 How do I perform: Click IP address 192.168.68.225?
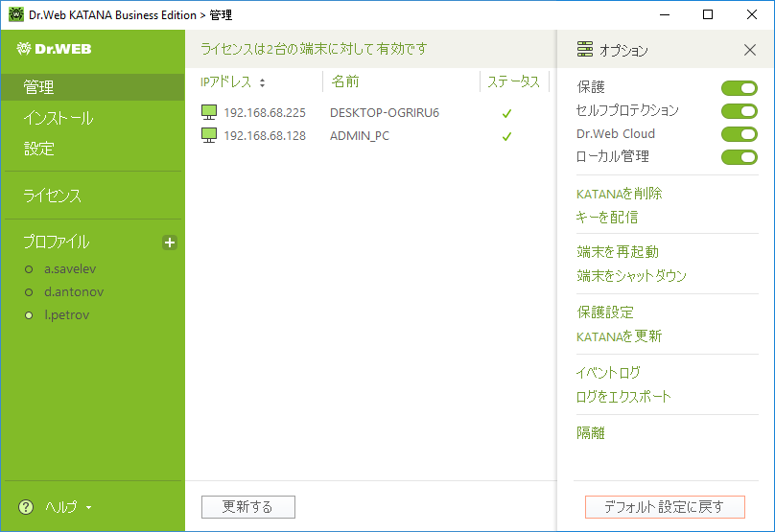(x=265, y=112)
